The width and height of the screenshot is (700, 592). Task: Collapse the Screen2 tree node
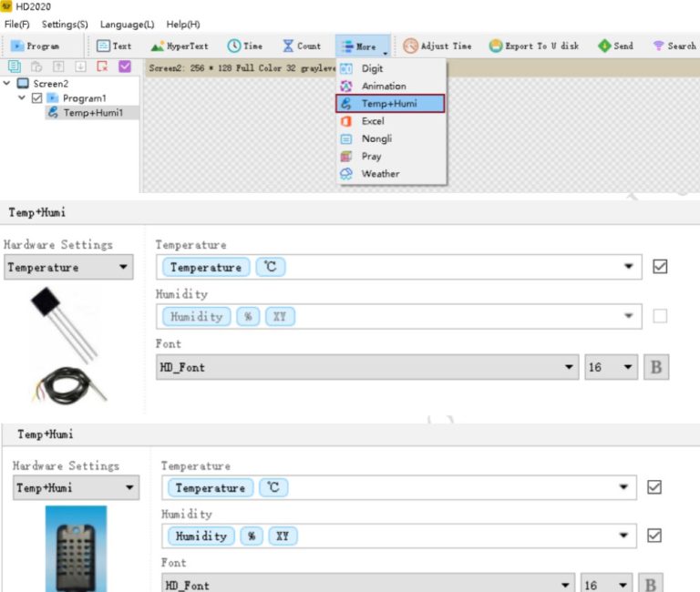[8, 84]
